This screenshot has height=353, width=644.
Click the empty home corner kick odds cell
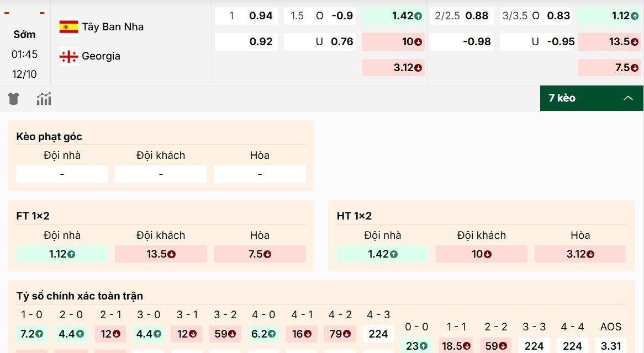[62, 174]
